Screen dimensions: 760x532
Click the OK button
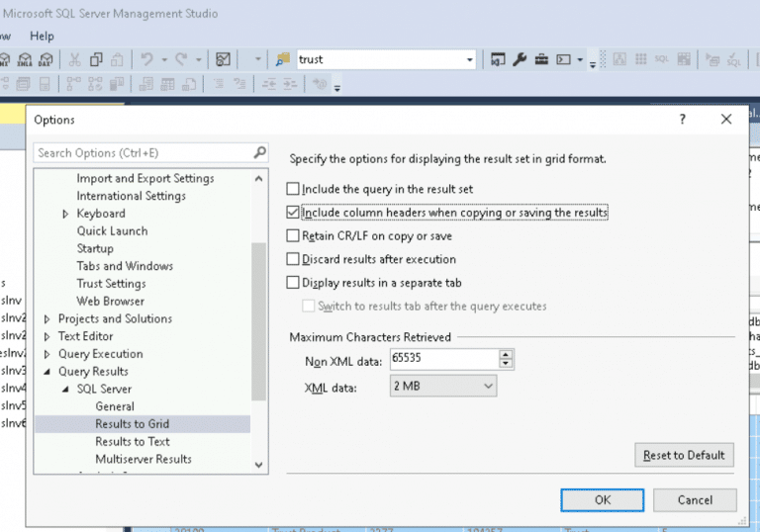point(602,500)
